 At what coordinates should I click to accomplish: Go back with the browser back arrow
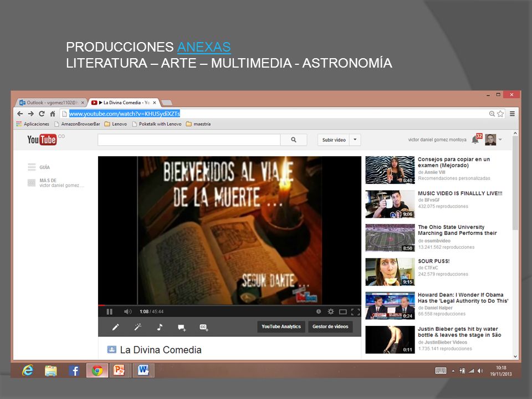(20, 114)
